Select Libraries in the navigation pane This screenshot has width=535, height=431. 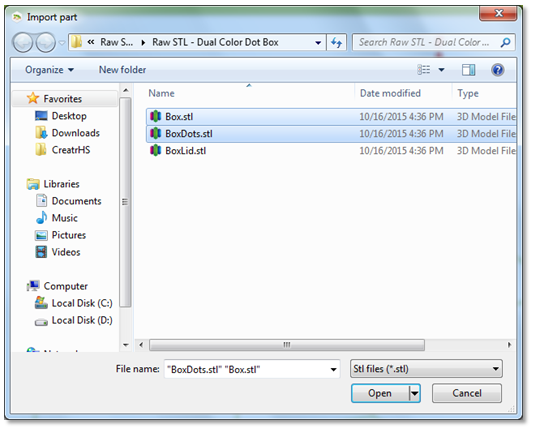coord(61,184)
